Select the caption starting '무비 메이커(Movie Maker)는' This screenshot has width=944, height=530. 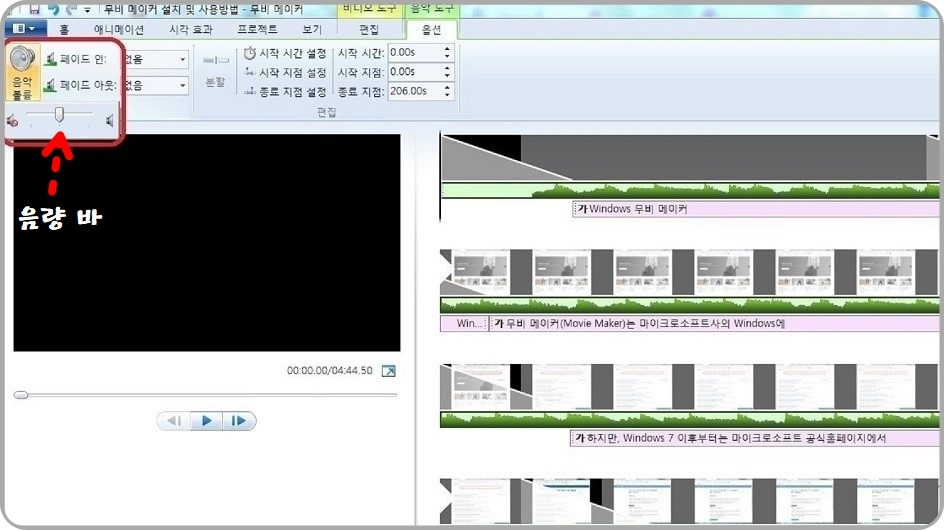point(715,323)
